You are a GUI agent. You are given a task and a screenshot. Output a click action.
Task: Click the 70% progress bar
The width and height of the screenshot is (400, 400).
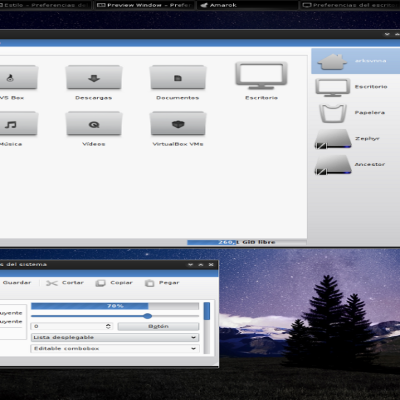[115, 306]
